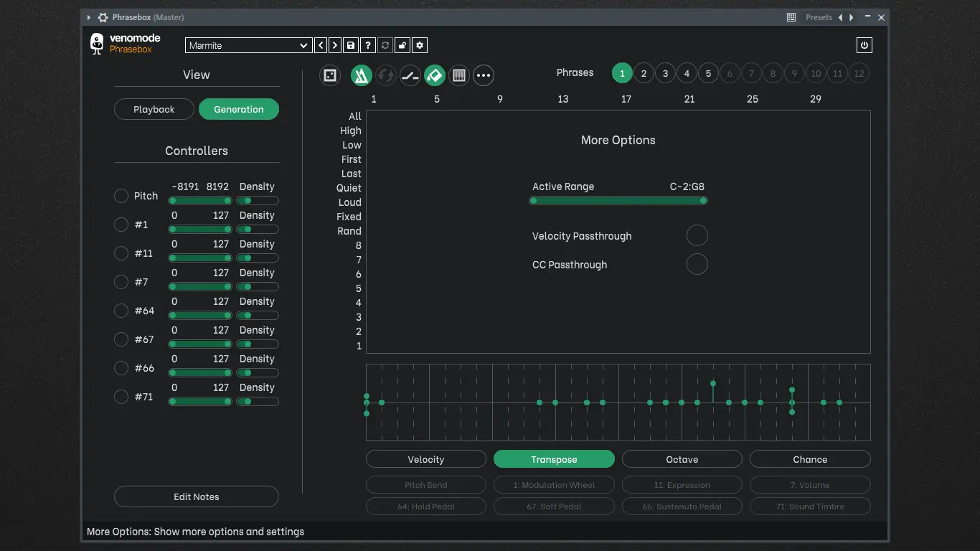Open the piano keyboard icon
Image resolution: width=980 pixels, height=551 pixels.
click(x=459, y=75)
